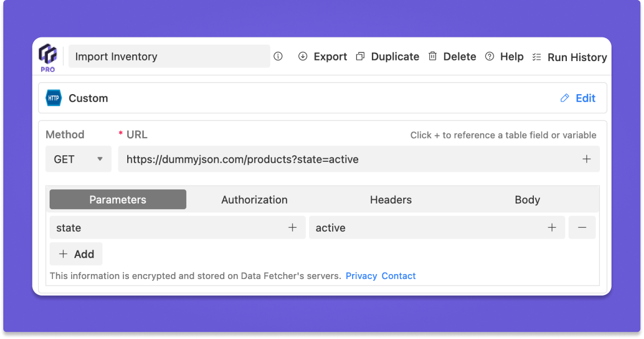Viewport: 644px width, 339px height.
Task: Click the HTTP Custom hexagon icon
Action: (x=53, y=99)
